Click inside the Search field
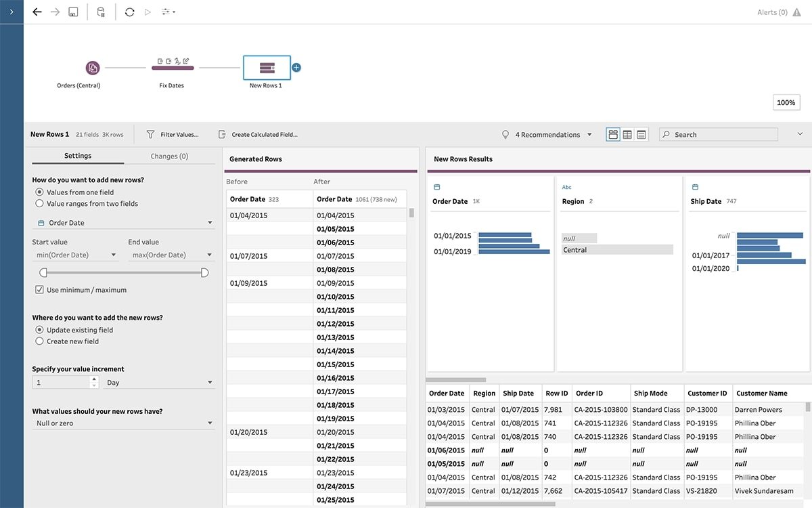 [717, 134]
